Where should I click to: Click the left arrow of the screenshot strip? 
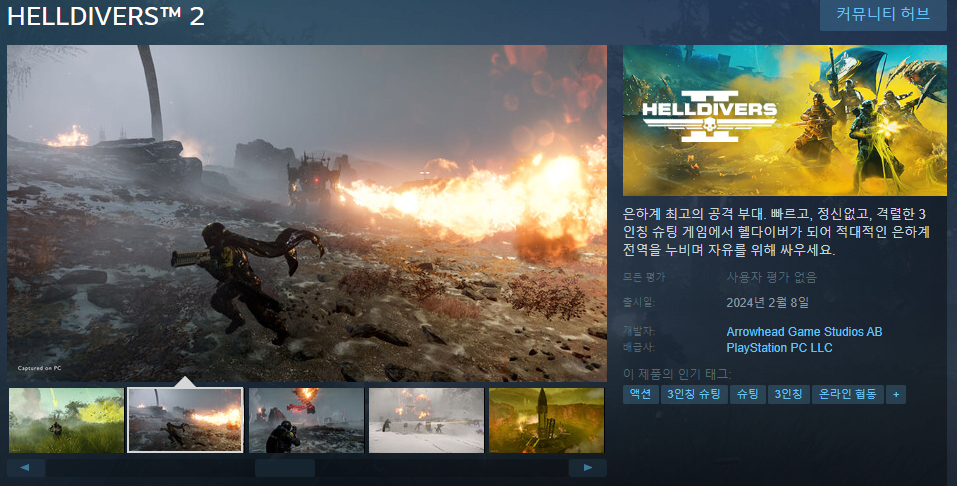coord(26,468)
